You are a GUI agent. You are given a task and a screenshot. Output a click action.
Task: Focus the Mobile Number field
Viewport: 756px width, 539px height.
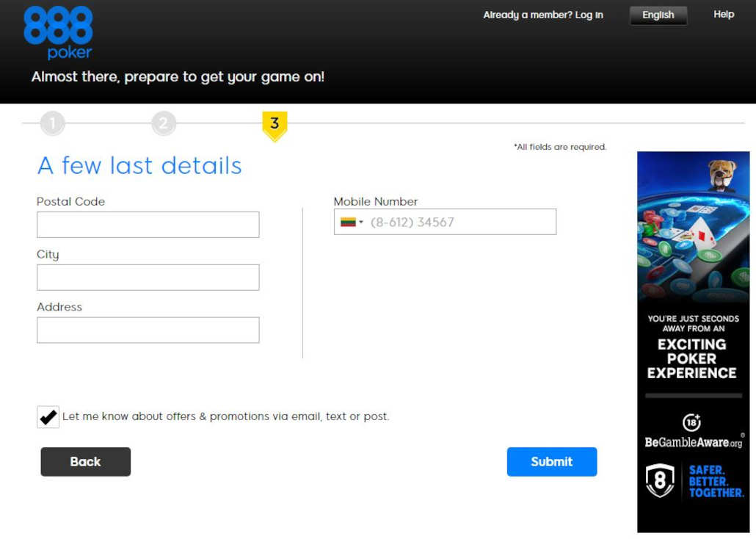pyautogui.click(x=445, y=222)
